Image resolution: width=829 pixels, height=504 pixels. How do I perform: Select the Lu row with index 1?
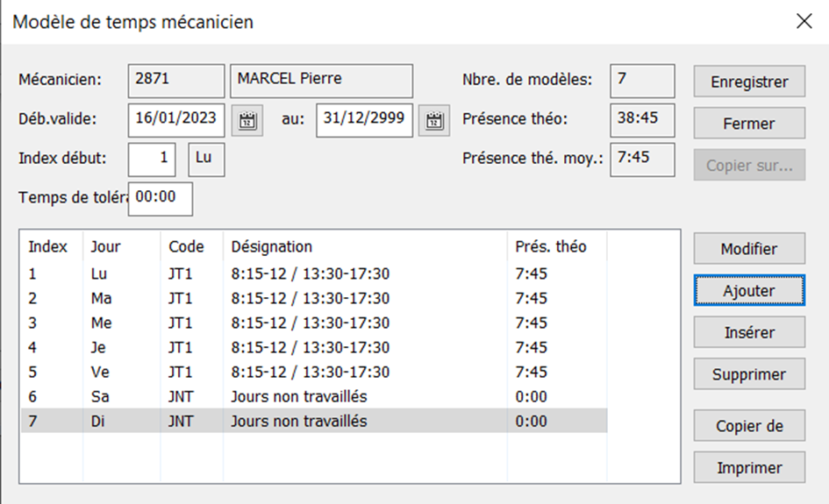point(314,273)
